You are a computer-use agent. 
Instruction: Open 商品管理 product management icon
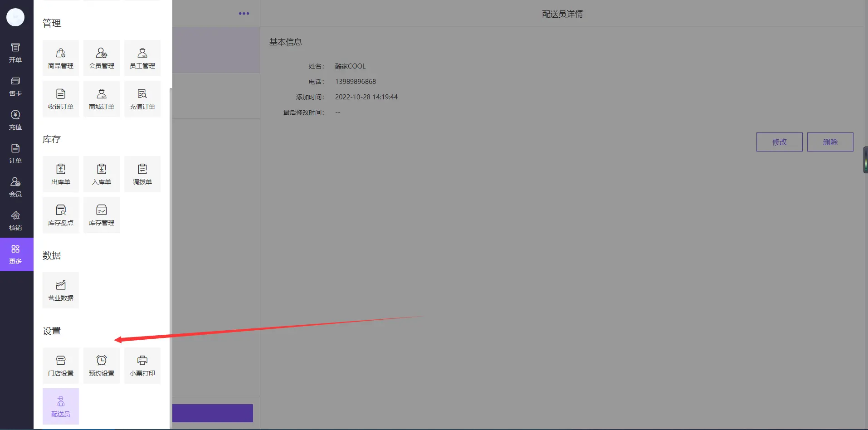[61, 58]
